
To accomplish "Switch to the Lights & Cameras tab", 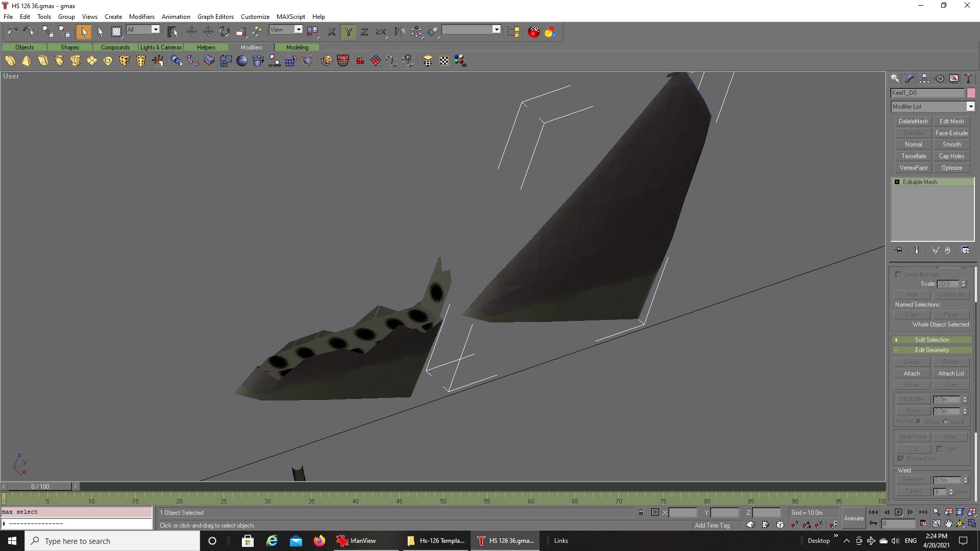I will (x=161, y=47).
